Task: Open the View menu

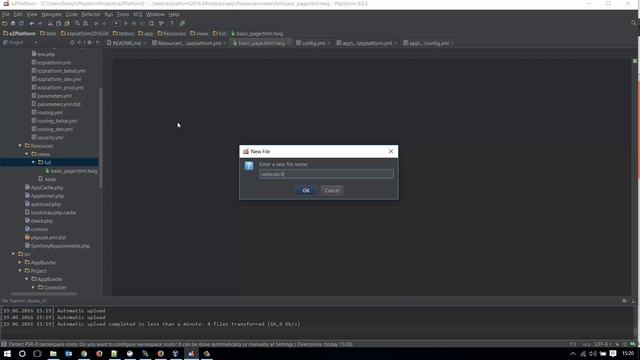Action: tap(32, 14)
